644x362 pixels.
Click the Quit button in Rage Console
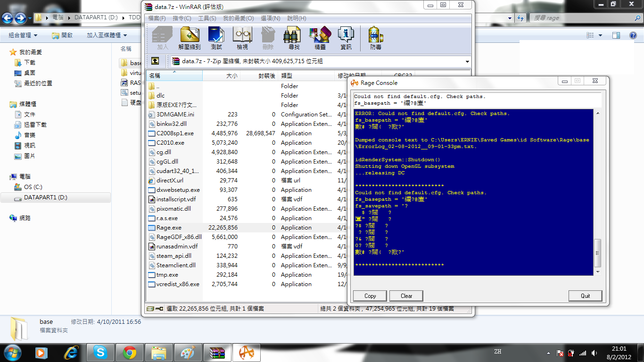click(585, 296)
